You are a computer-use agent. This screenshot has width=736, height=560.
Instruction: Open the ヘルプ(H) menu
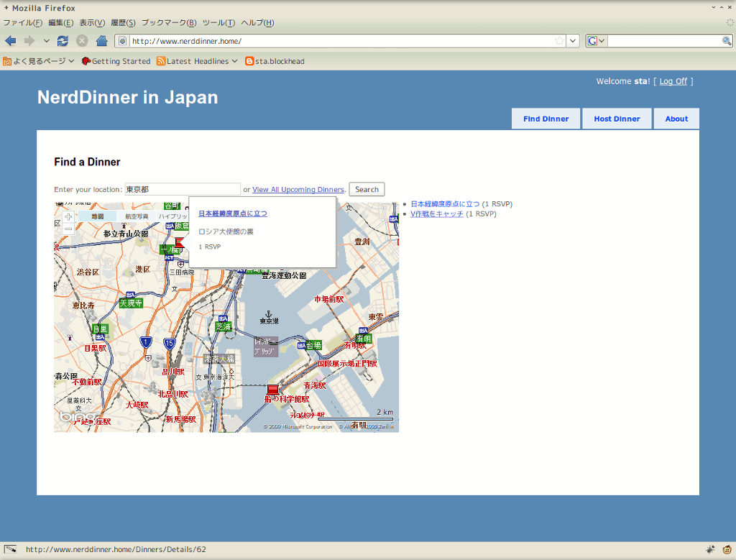pyautogui.click(x=257, y=22)
